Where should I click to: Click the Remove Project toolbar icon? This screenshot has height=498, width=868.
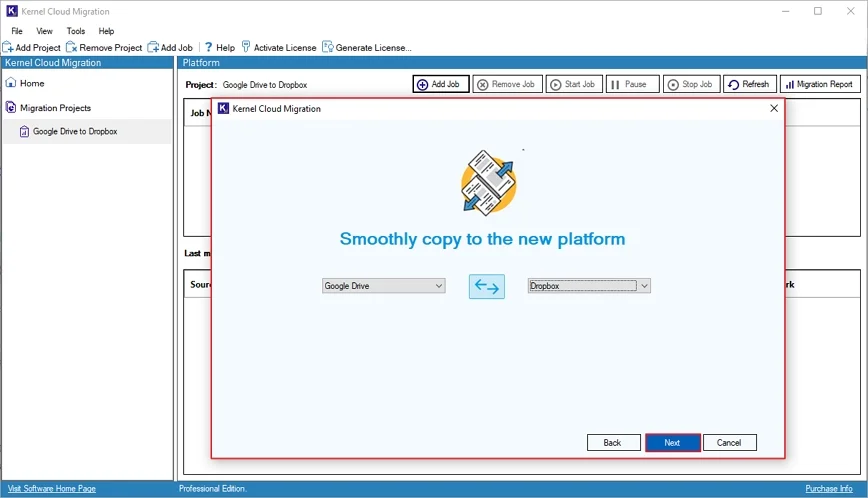click(x=71, y=48)
